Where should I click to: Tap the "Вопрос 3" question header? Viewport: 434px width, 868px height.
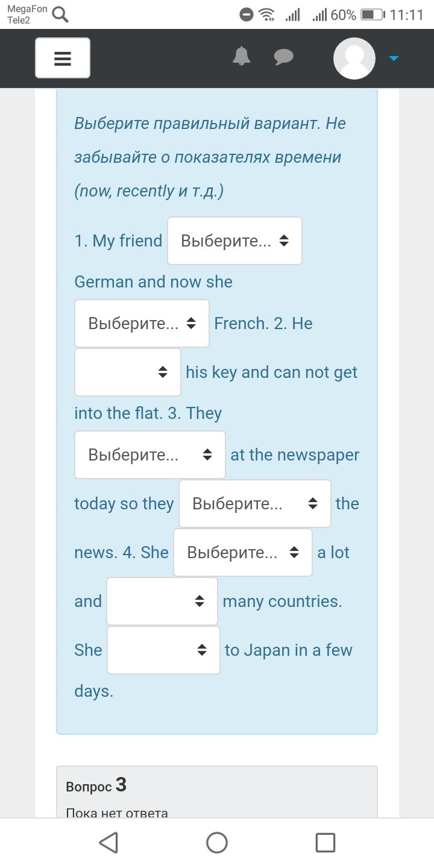point(96,785)
